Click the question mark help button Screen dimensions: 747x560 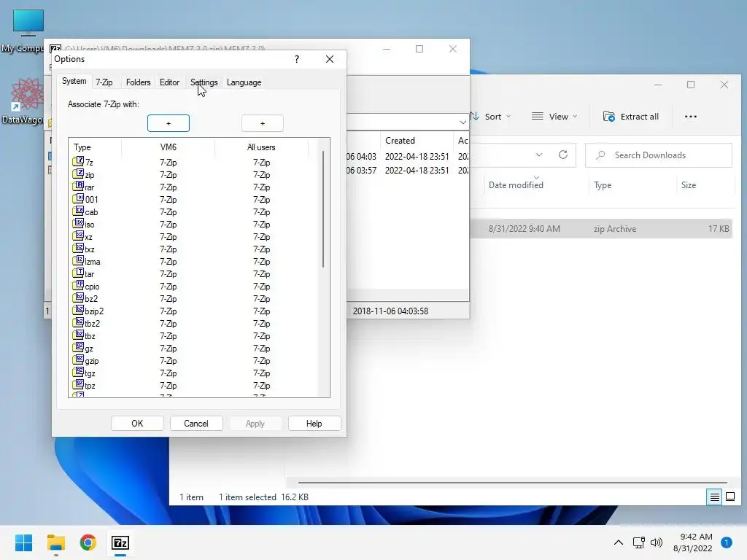[x=297, y=59]
